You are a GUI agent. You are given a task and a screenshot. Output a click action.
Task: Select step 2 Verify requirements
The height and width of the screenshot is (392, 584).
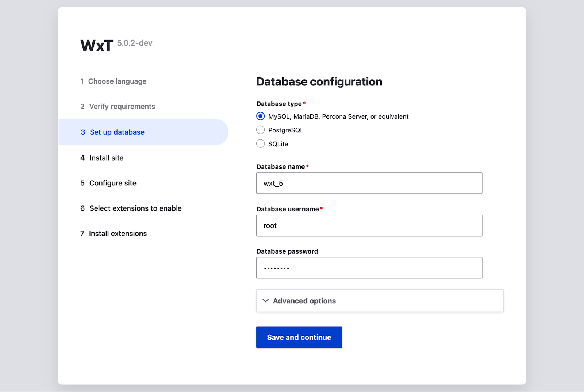(122, 107)
